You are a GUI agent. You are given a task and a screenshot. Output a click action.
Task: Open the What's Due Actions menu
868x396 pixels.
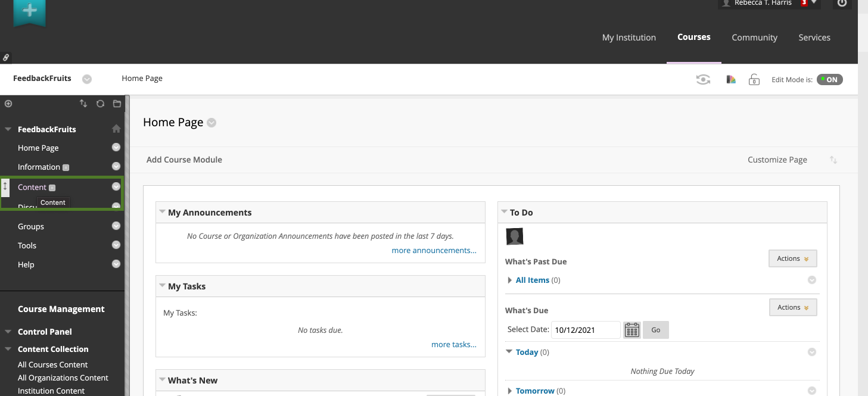tap(793, 307)
